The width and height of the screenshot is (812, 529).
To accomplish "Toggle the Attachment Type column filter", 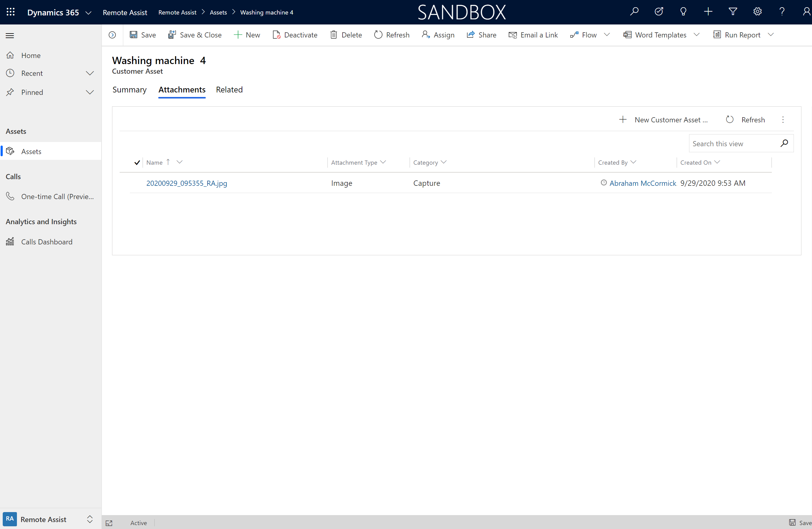I will 384,162.
